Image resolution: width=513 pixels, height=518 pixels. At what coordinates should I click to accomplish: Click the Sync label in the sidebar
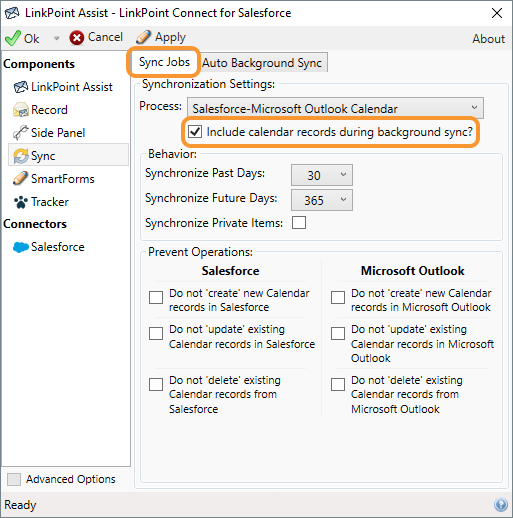[43, 156]
